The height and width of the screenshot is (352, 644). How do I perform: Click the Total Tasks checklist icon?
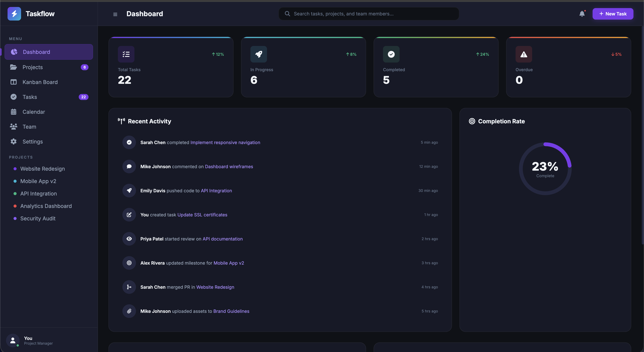pos(126,54)
